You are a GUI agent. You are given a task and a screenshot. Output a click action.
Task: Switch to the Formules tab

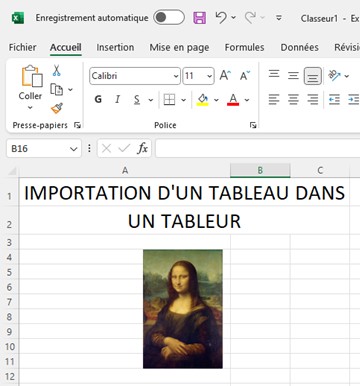click(x=244, y=47)
